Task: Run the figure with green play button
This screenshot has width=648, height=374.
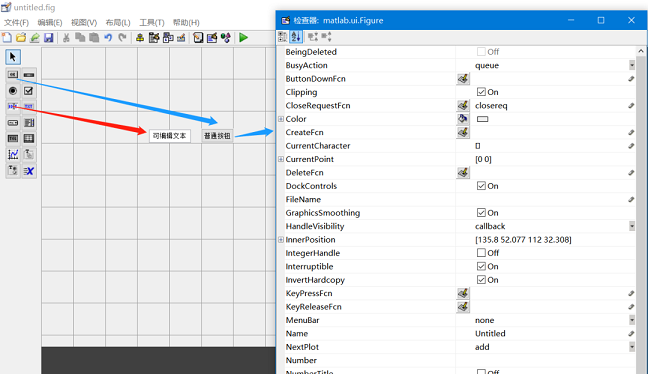Action: [243, 38]
